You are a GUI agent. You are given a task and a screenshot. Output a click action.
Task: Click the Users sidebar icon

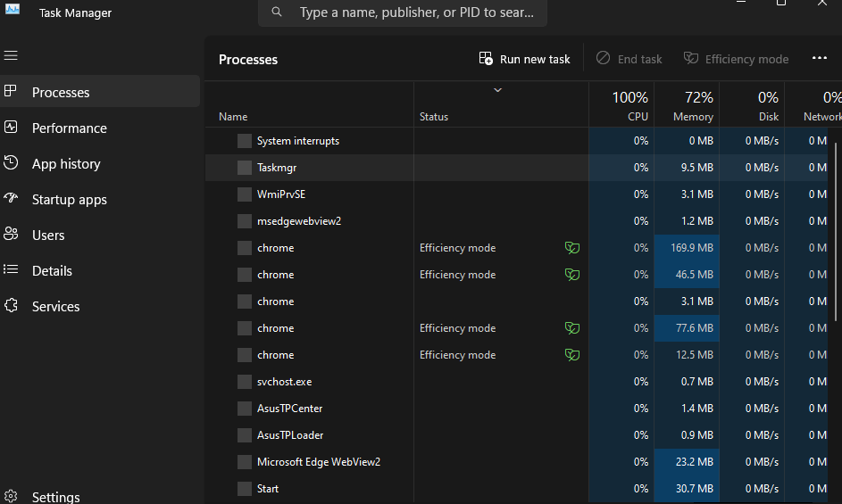coord(11,234)
